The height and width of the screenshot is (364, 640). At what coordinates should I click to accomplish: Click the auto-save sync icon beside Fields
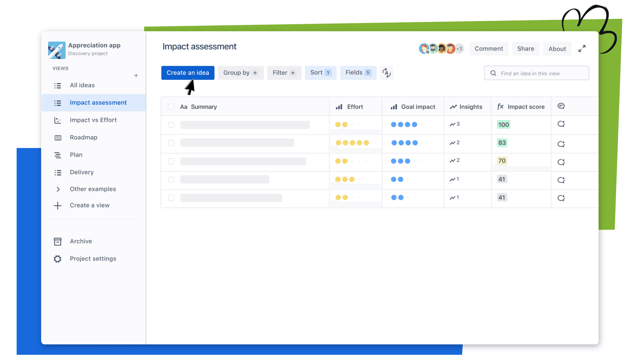(x=386, y=73)
